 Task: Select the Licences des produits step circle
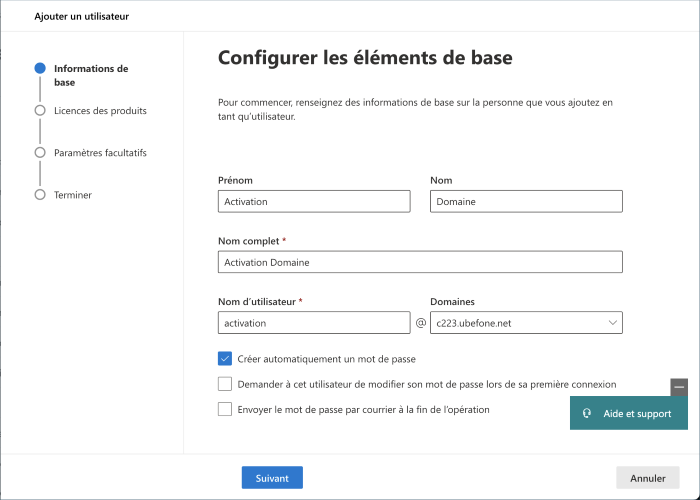(40, 110)
